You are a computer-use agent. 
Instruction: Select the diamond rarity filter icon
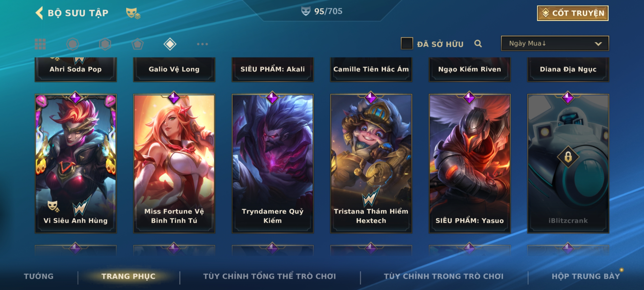coord(170,44)
